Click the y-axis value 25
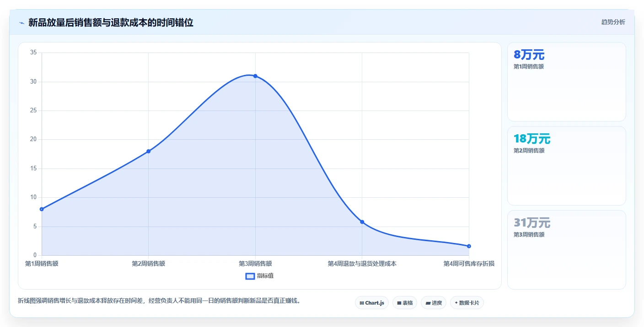644x327 pixels. [x=33, y=111]
